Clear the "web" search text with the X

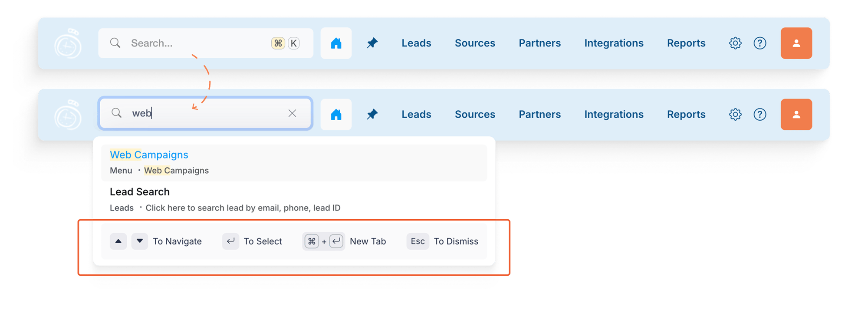click(x=292, y=113)
